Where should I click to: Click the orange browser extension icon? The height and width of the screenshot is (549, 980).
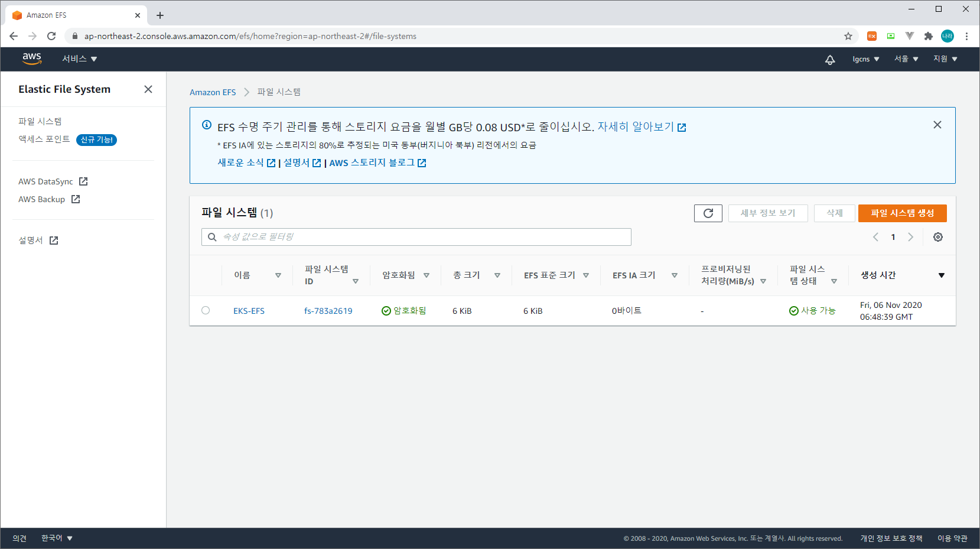[x=872, y=36]
